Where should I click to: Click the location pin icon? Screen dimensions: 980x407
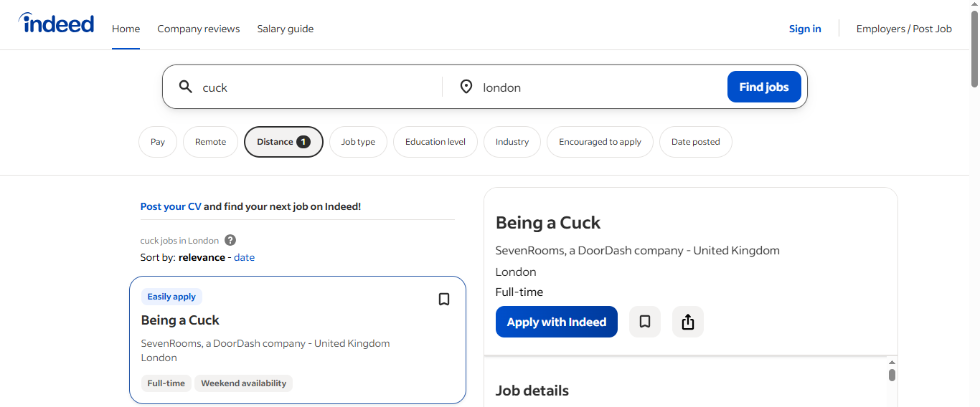pyautogui.click(x=466, y=87)
